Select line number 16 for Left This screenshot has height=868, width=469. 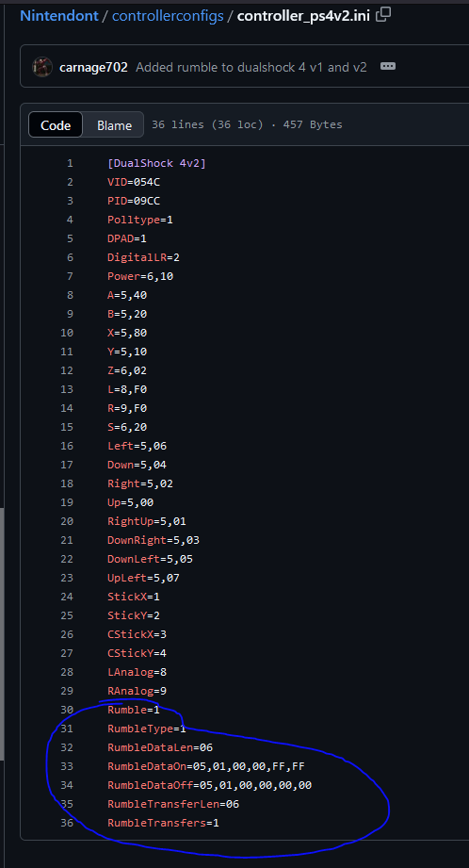pos(67,446)
